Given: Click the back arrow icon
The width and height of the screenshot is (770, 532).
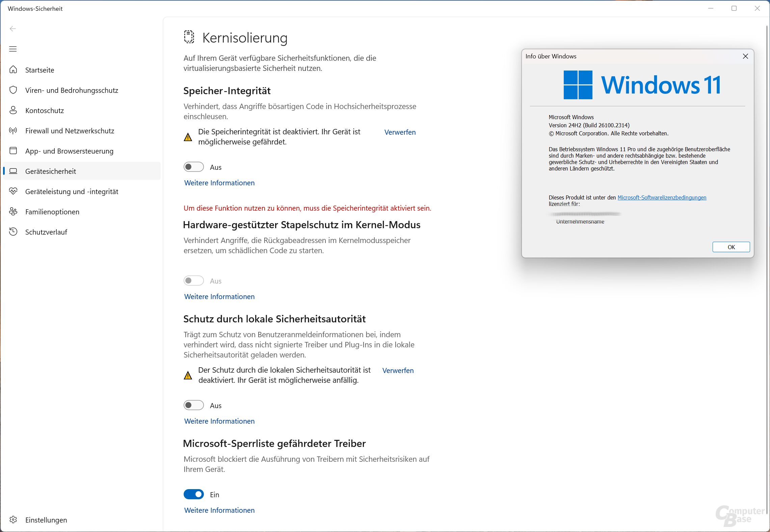Looking at the screenshot, I should 13,29.
